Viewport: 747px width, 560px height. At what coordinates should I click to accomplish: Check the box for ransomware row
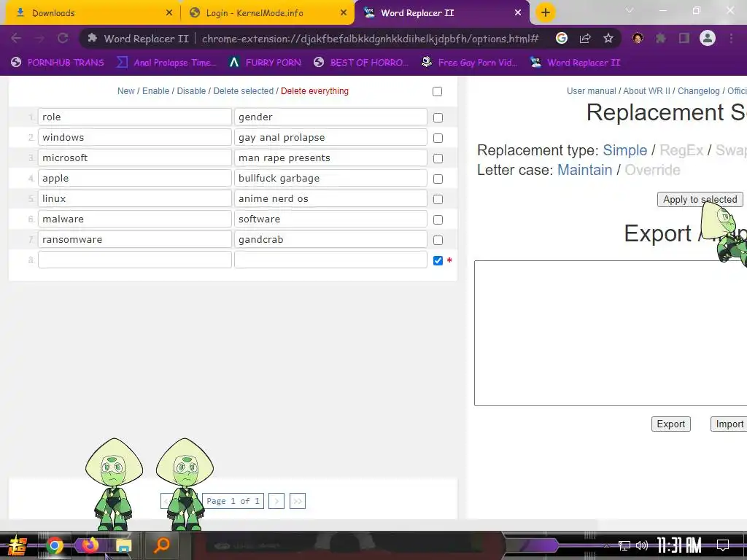click(x=438, y=241)
